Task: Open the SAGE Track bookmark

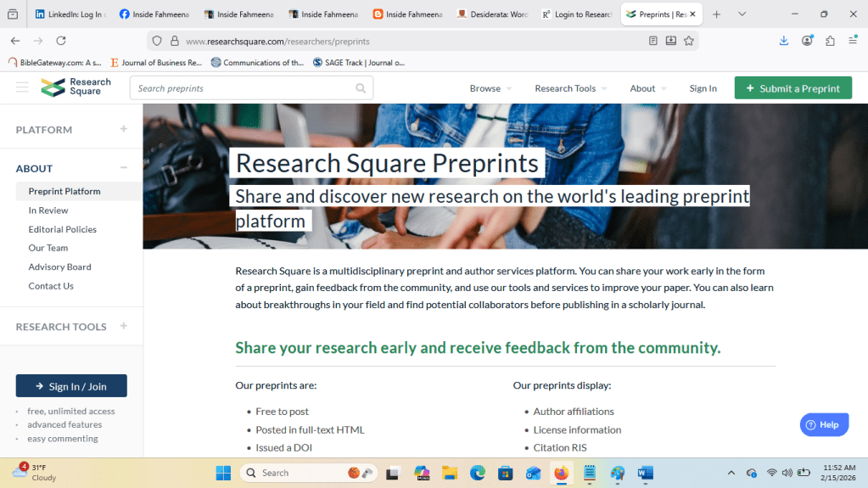Action: pos(359,63)
